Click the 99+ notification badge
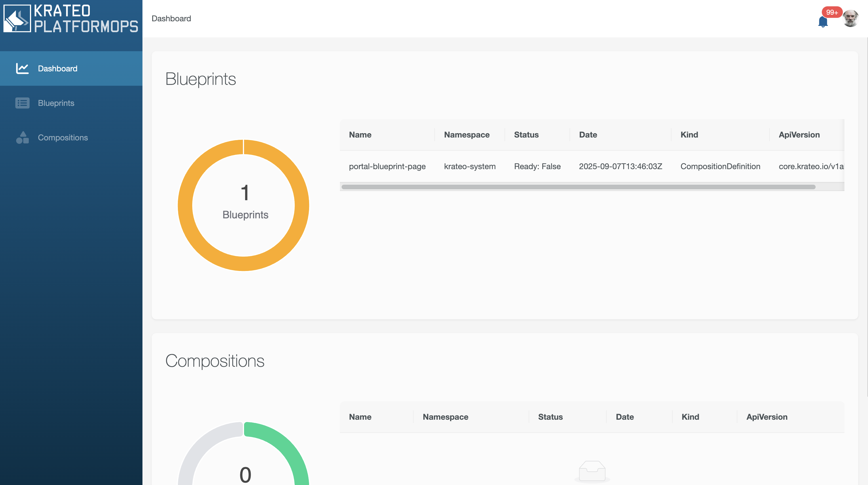 pyautogui.click(x=832, y=12)
